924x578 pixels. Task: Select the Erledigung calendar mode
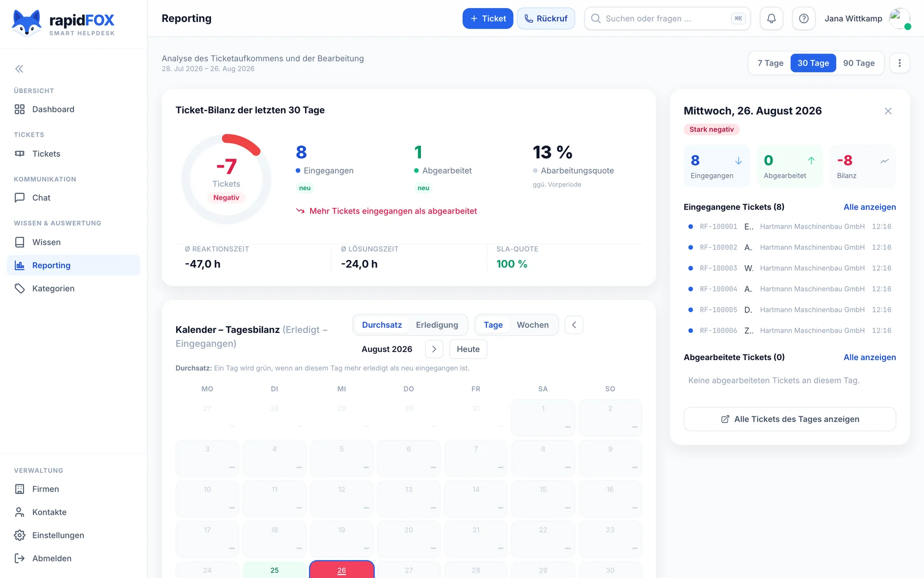tap(437, 325)
